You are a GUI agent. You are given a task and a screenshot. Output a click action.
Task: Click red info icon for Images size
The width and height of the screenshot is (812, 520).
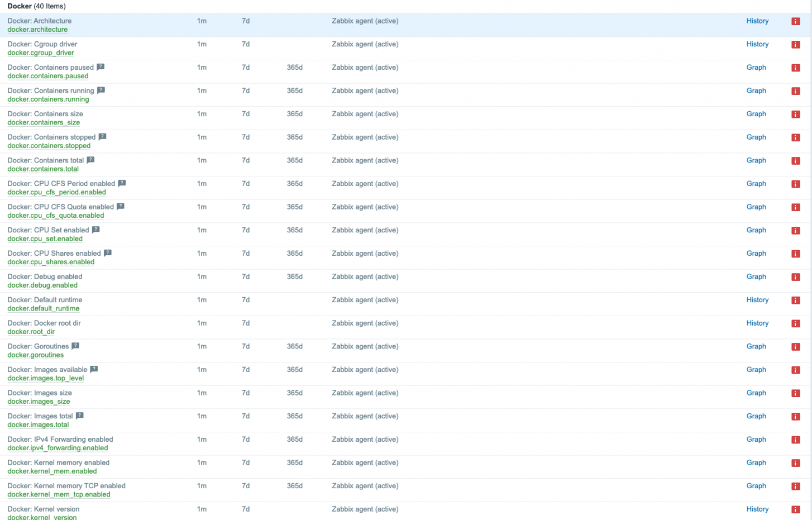pyautogui.click(x=796, y=394)
